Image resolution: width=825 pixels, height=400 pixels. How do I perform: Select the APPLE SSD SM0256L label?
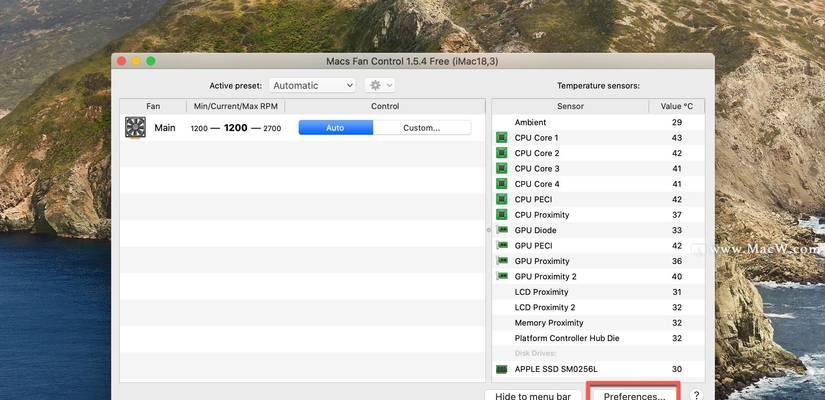(x=556, y=369)
